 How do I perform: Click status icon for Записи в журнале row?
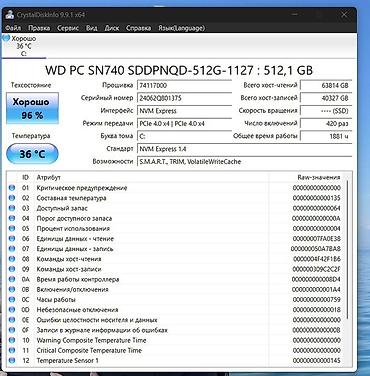click(x=12, y=330)
